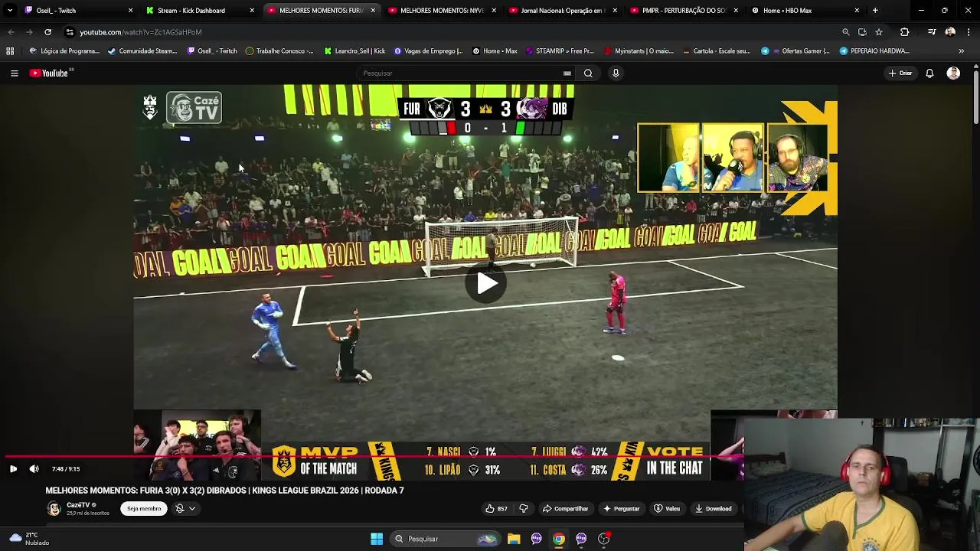Expand the channel notification bell dropdown
980x551 pixels.
185,509
